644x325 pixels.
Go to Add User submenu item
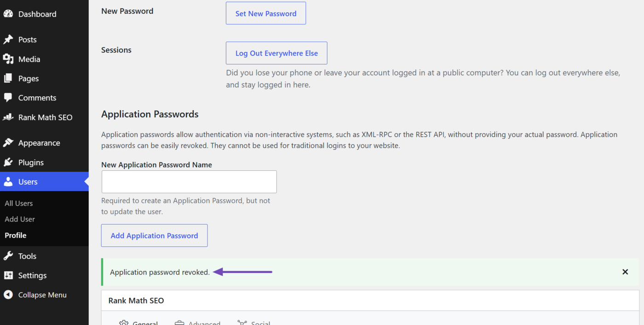coord(20,219)
